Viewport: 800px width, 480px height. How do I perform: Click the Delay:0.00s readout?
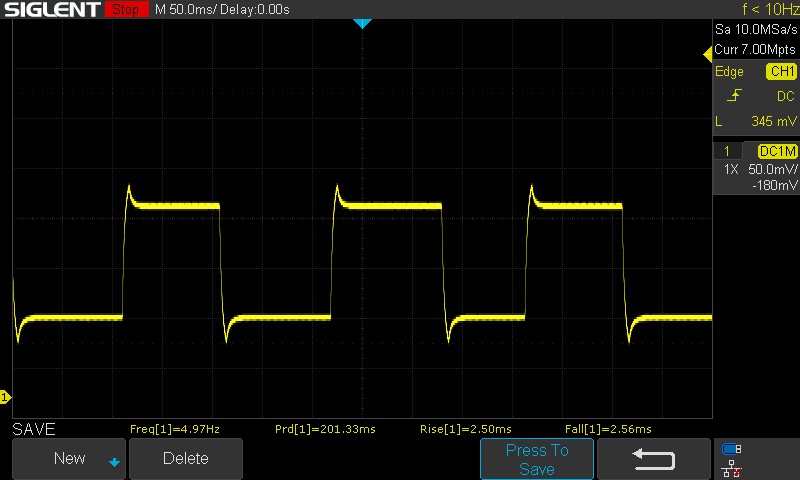click(x=255, y=10)
